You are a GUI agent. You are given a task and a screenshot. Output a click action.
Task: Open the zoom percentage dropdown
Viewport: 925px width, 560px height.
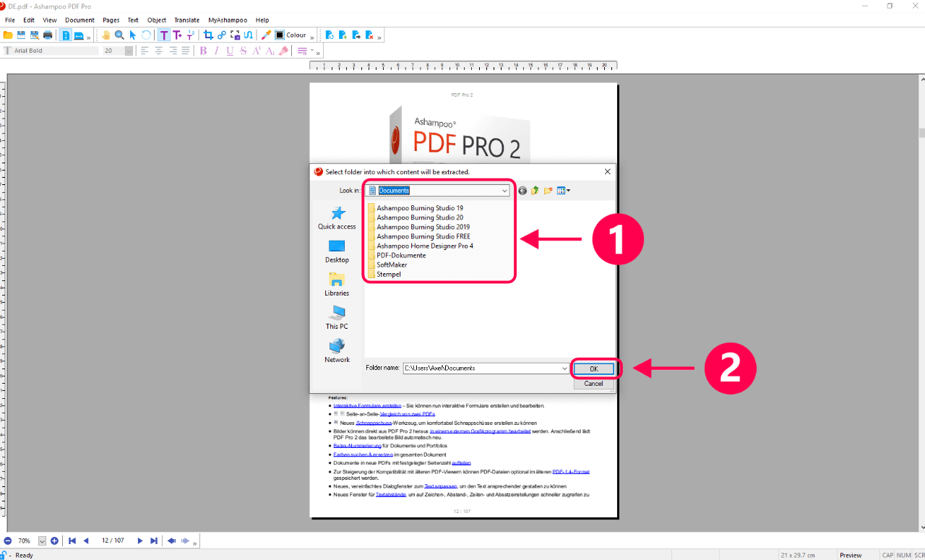(x=42, y=540)
